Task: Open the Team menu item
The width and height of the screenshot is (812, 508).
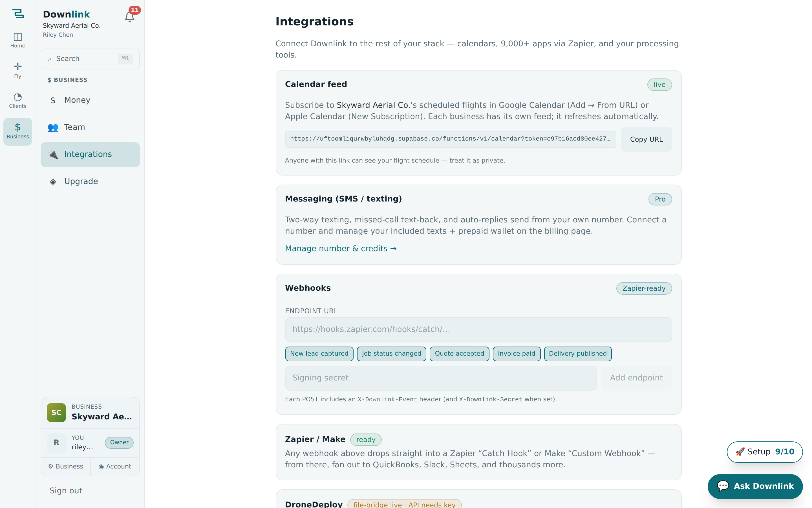Action: (90, 127)
